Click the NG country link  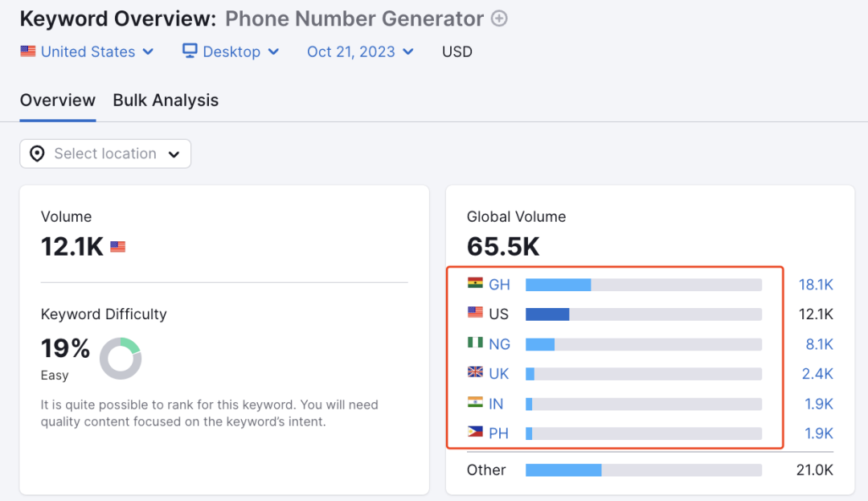499,344
